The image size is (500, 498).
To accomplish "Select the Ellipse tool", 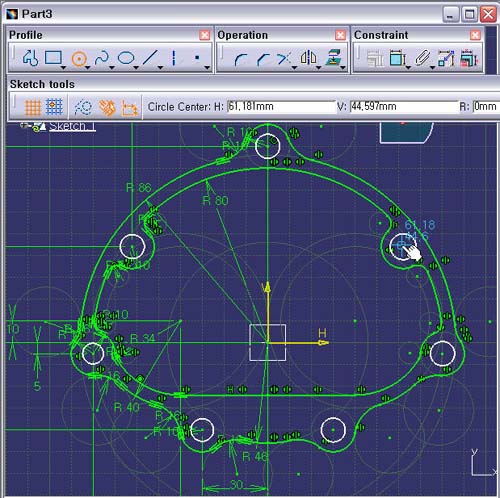I will [126, 58].
